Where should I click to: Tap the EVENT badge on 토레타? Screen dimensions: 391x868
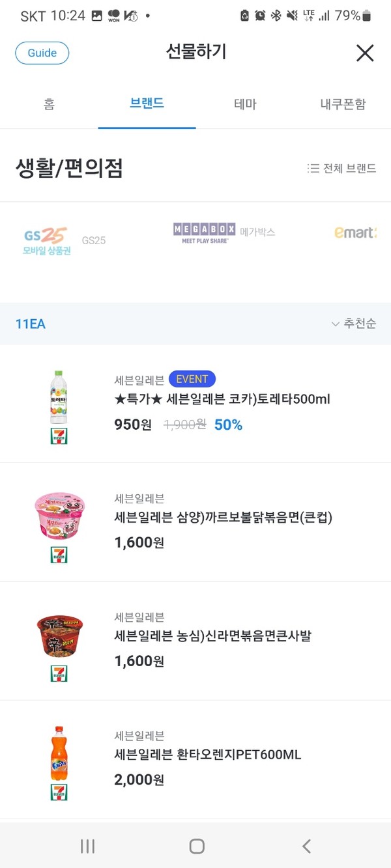click(x=192, y=379)
